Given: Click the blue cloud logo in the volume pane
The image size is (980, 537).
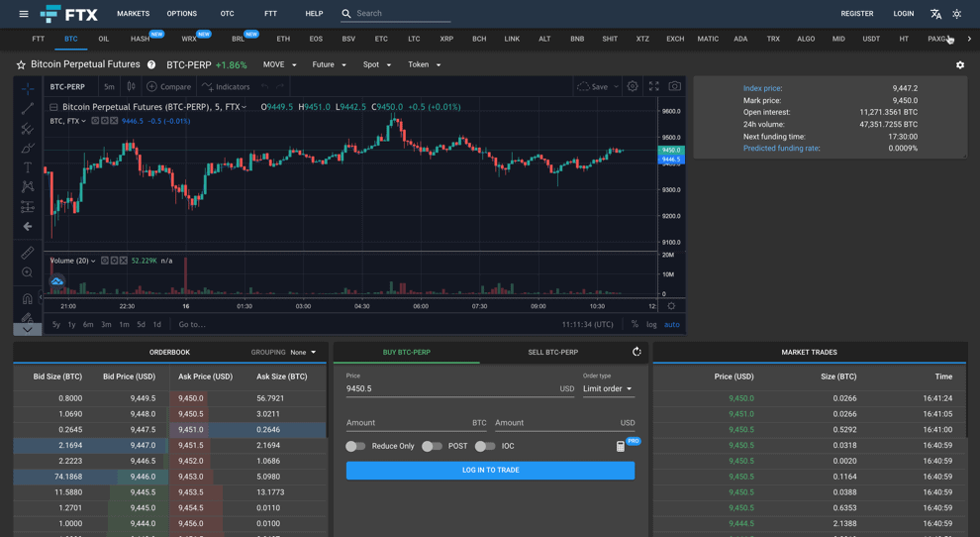Looking at the screenshot, I should pyautogui.click(x=56, y=281).
